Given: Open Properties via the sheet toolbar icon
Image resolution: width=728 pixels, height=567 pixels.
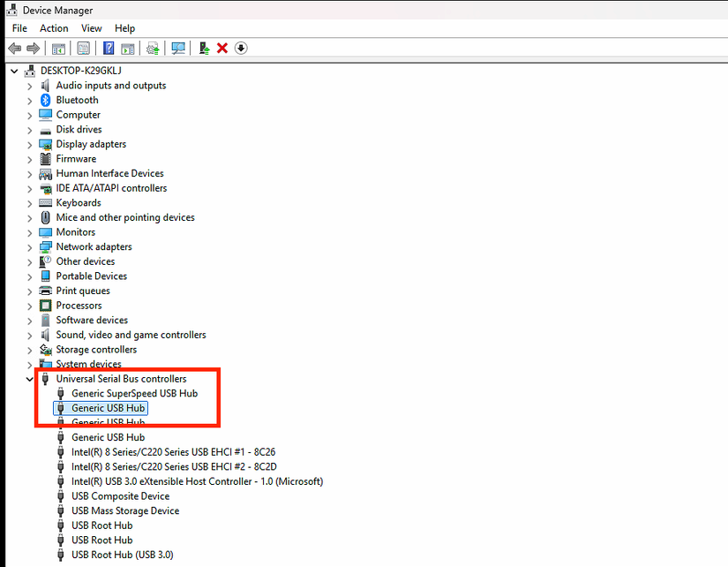Looking at the screenshot, I should click(x=84, y=49).
